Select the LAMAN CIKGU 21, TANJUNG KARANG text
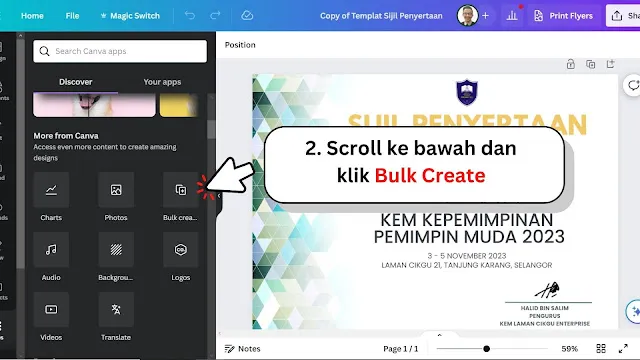This screenshot has width=640, height=360. (x=467, y=265)
